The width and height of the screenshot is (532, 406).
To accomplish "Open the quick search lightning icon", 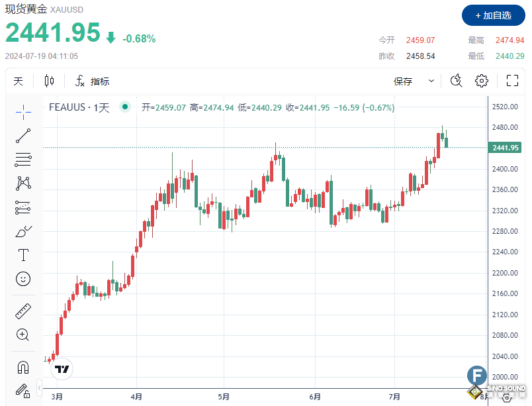I will pyautogui.click(x=457, y=81).
